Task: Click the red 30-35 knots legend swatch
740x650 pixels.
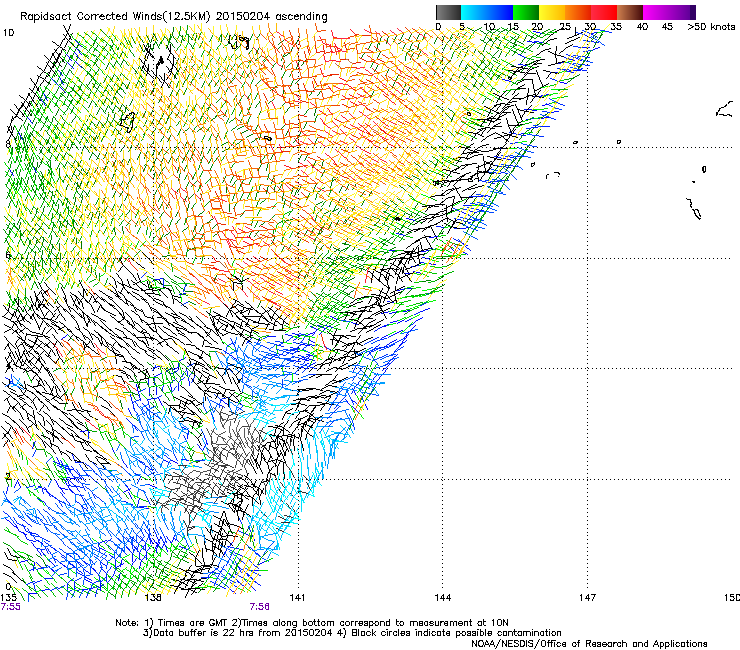Action: (x=604, y=12)
